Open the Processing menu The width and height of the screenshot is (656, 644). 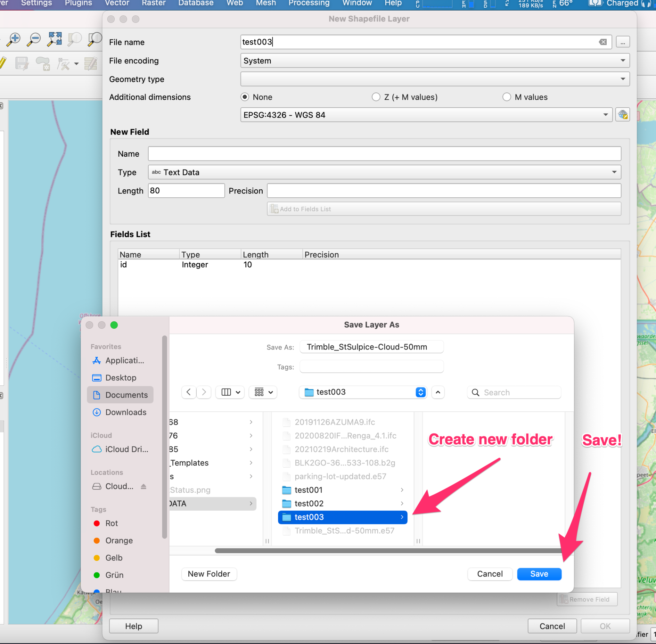click(x=309, y=4)
